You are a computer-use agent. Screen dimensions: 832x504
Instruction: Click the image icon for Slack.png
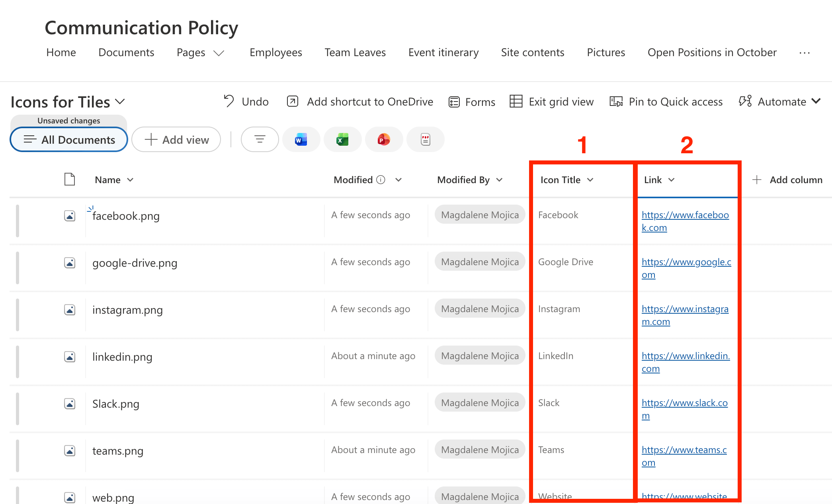70,404
